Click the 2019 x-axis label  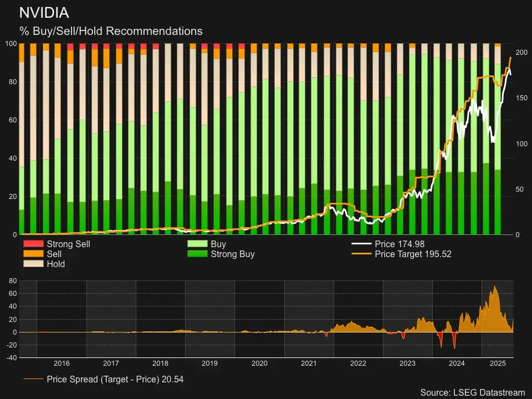tap(209, 364)
